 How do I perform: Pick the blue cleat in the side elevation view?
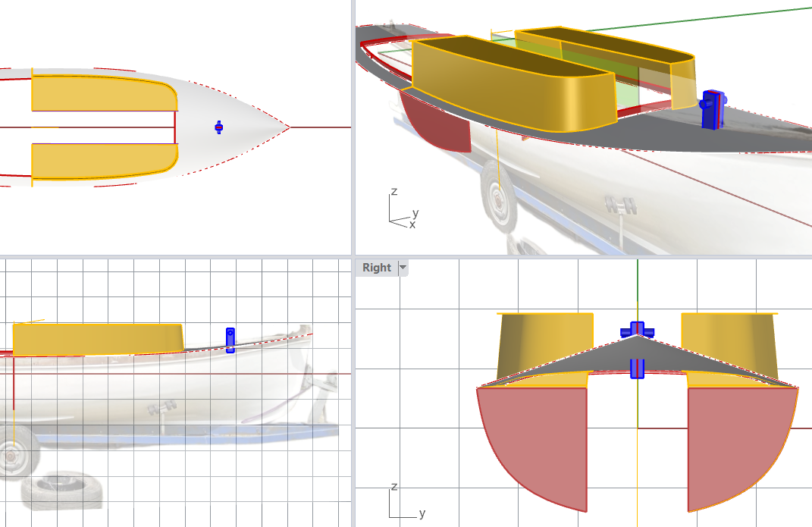tap(230, 340)
